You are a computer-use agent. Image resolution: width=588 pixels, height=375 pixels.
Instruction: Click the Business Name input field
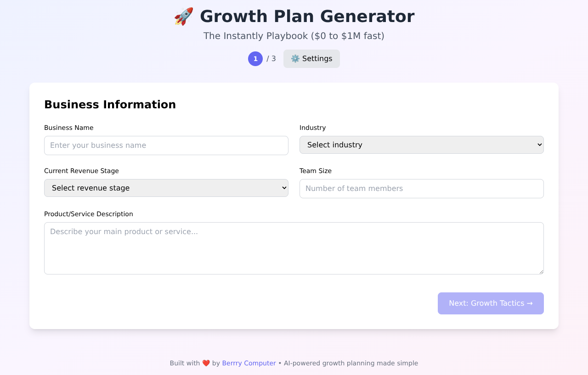[x=166, y=146]
